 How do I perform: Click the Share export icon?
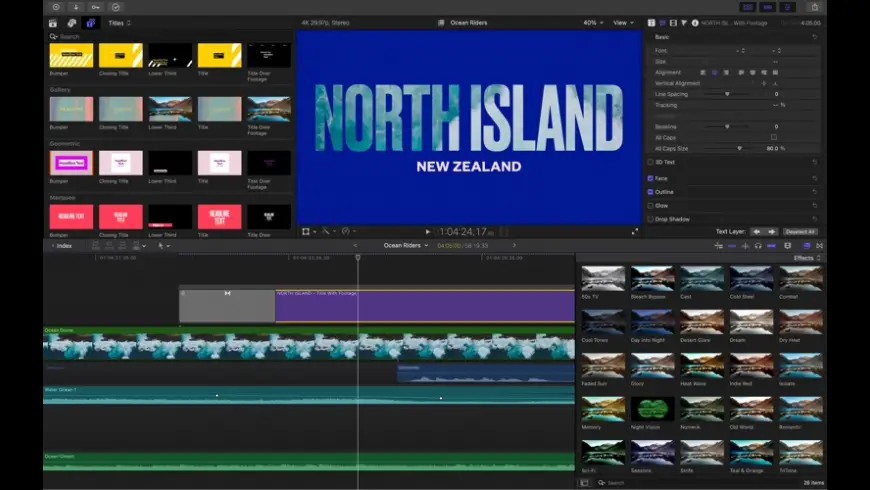[815, 6]
